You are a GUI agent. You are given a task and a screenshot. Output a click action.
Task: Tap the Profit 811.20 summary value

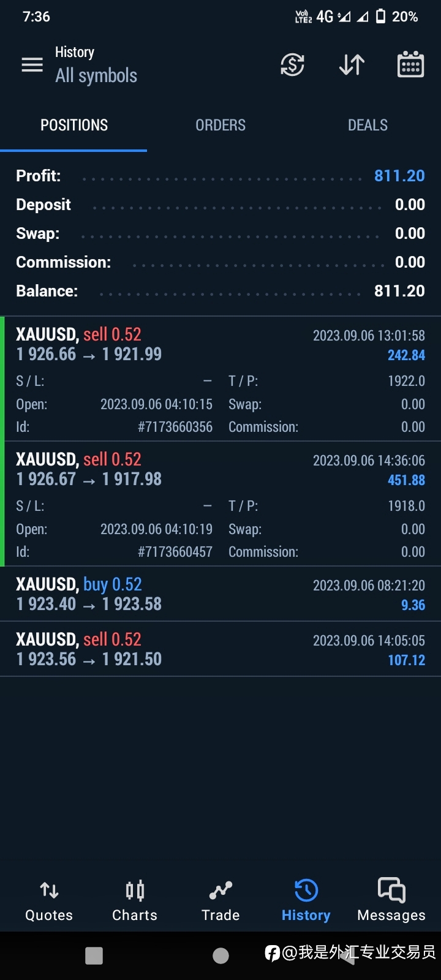click(x=399, y=176)
